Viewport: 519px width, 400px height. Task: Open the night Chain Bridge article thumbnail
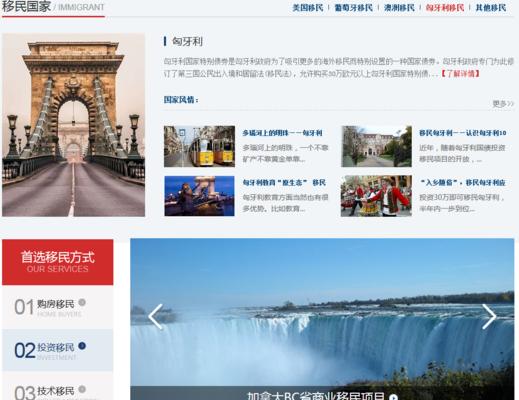tap(199, 196)
